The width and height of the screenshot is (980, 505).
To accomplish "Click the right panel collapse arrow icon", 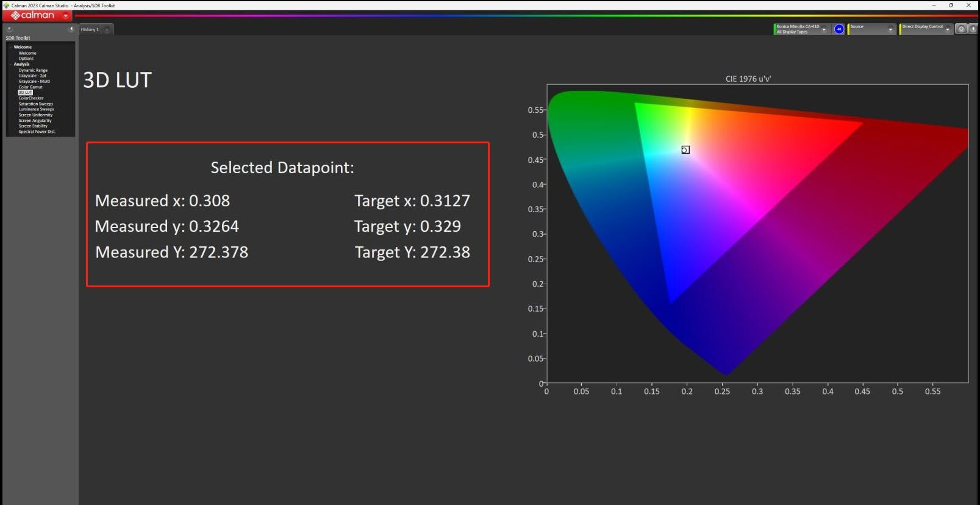I will pyautogui.click(x=973, y=29).
